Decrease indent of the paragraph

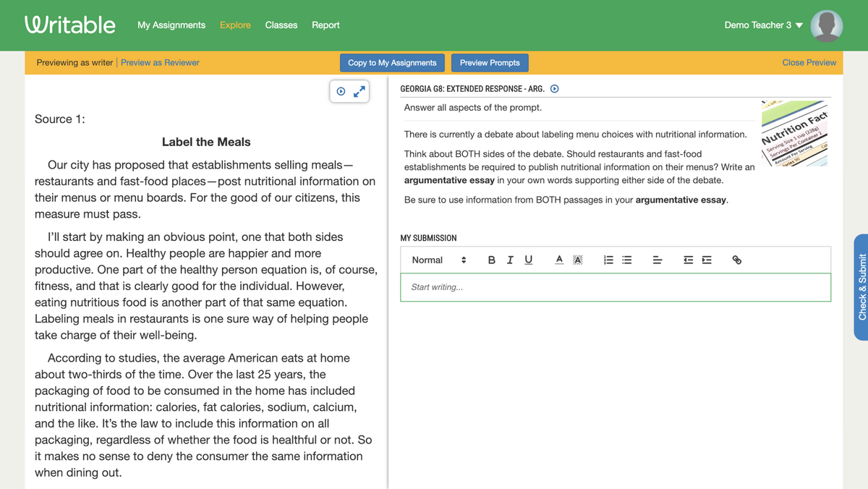click(688, 260)
